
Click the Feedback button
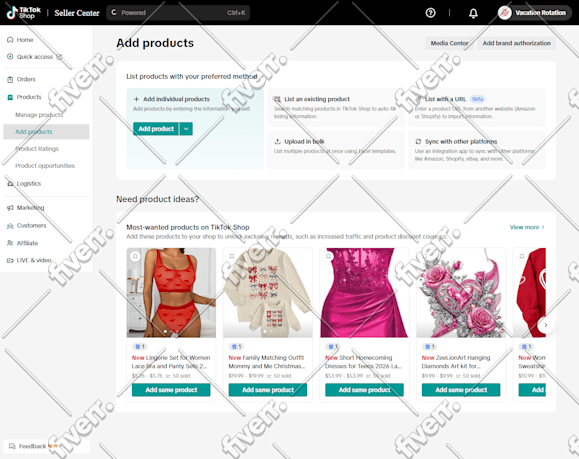[x=47, y=446]
